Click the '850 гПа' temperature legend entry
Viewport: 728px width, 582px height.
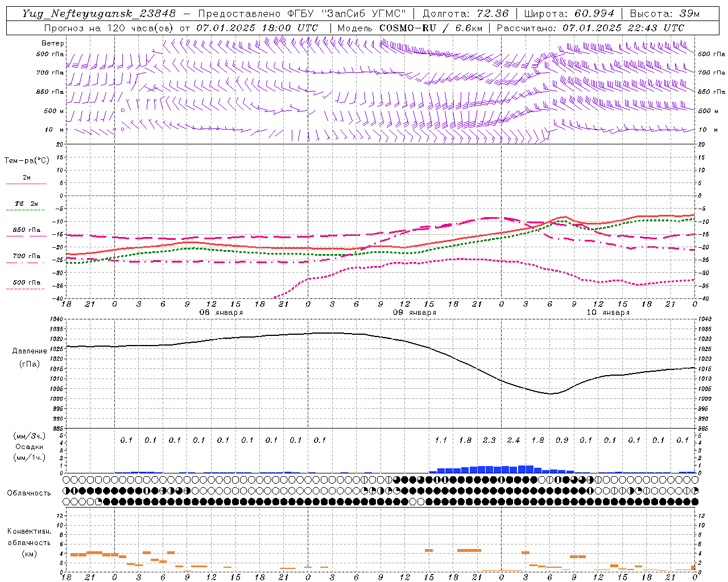pos(27,230)
